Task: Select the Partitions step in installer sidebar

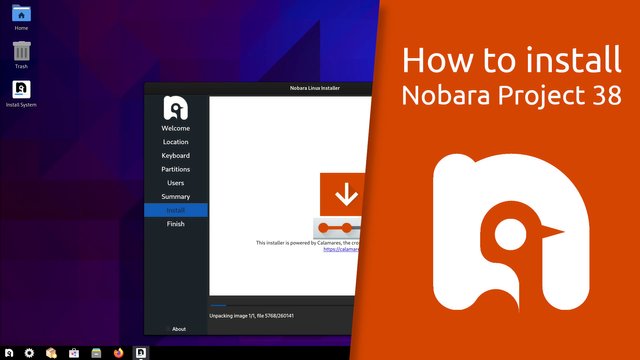Action: [176, 169]
